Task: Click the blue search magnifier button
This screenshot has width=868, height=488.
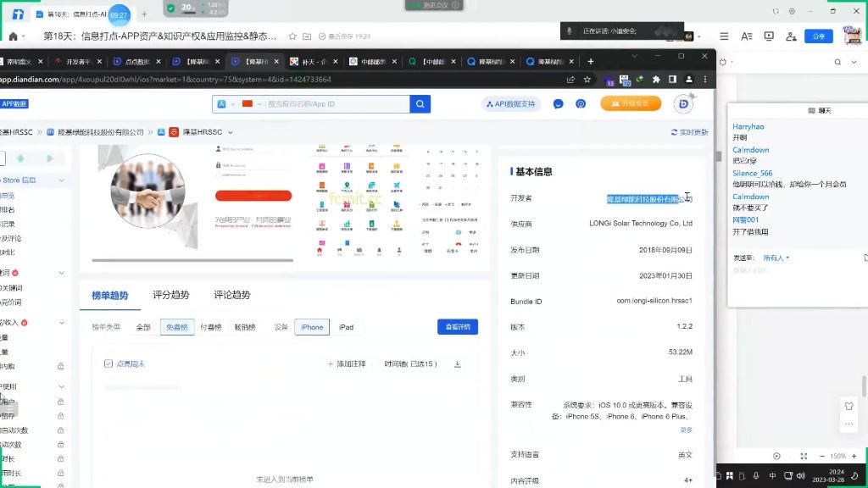Action: (x=420, y=104)
